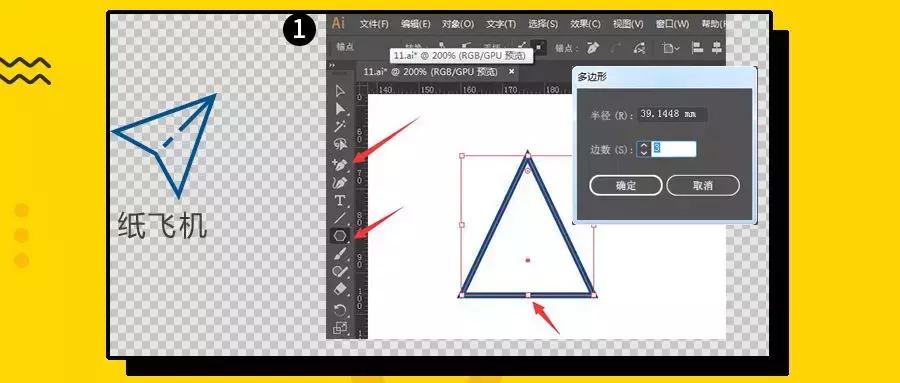
Task: Click 确定 in the polygon dialog
Action: tap(626, 185)
